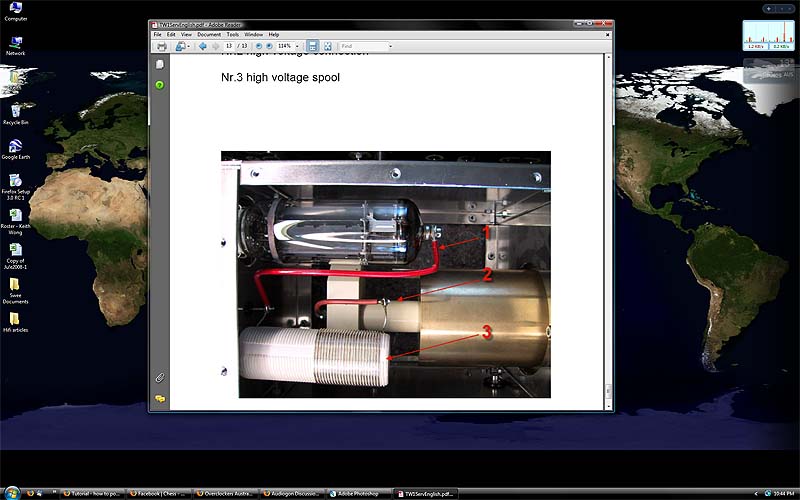Open the Attachments paperclip panel
This screenshot has width=800, height=500.
click(x=160, y=378)
